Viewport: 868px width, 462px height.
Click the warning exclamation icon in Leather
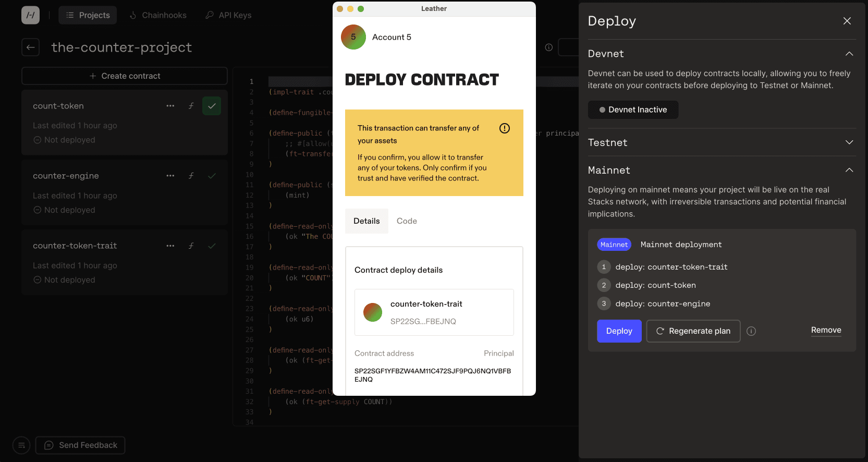[x=505, y=128]
